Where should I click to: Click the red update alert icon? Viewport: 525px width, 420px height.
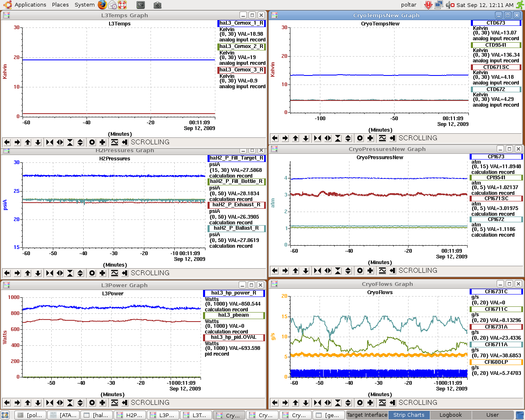pos(428,5)
